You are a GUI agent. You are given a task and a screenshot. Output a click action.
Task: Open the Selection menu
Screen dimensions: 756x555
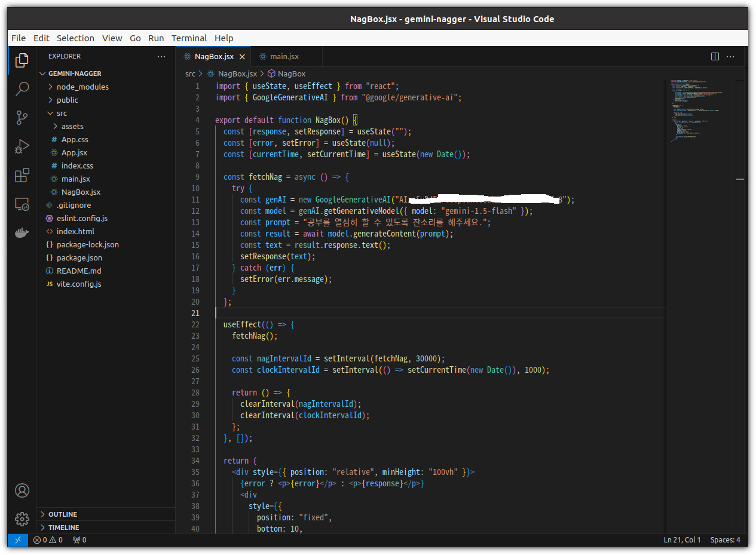(75, 38)
